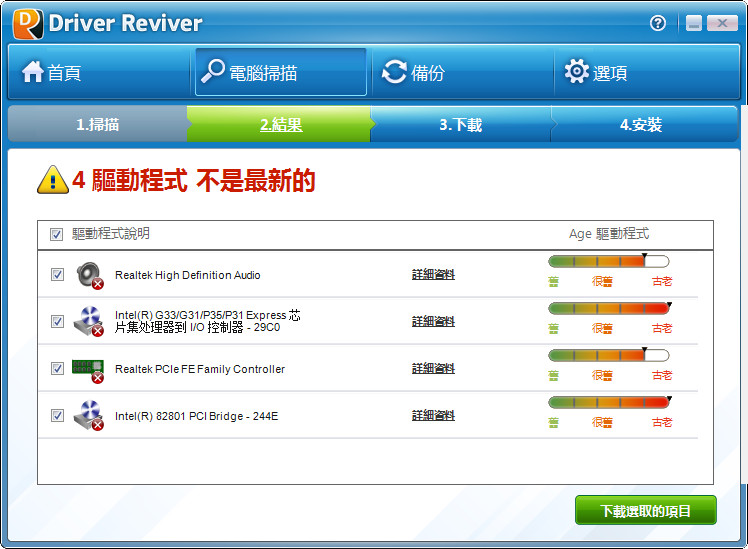This screenshot has width=748, height=549.
Task: Uncheck Realtek High Definition Audio checkbox
Action: point(57,275)
